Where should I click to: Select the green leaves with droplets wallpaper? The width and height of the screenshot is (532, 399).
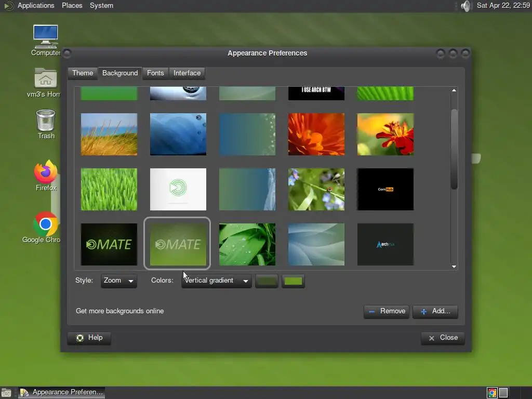[x=247, y=244]
